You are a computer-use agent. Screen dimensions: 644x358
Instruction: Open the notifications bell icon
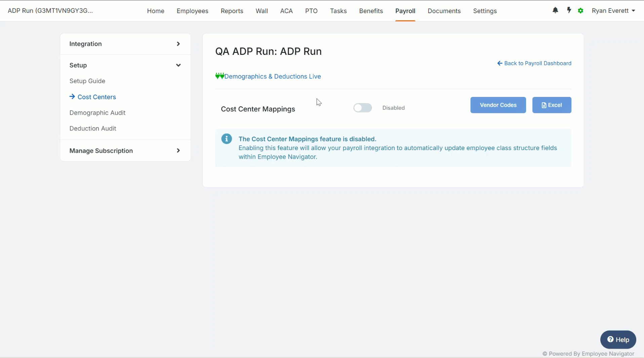[x=555, y=10]
